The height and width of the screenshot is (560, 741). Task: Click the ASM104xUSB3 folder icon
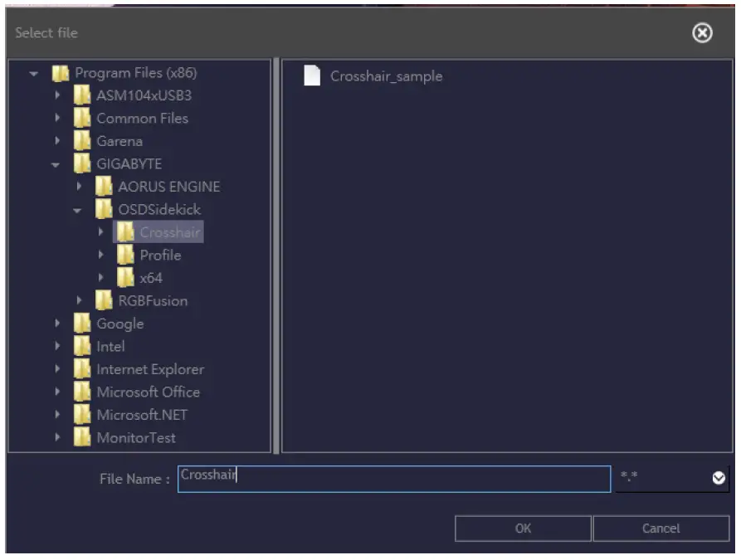82,95
